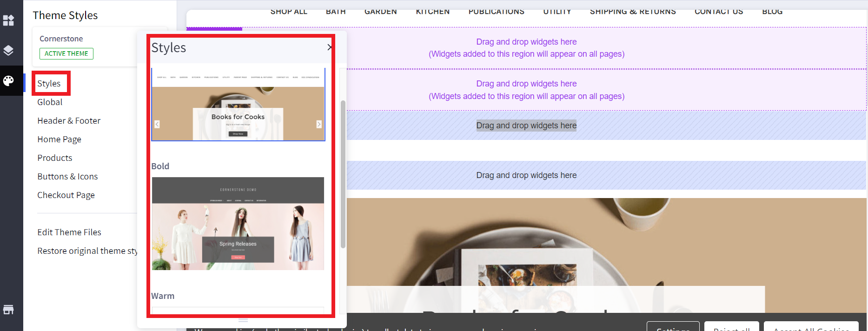The image size is (868, 331).
Task: Click the Bold style label
Action: [x=160, y=166]
